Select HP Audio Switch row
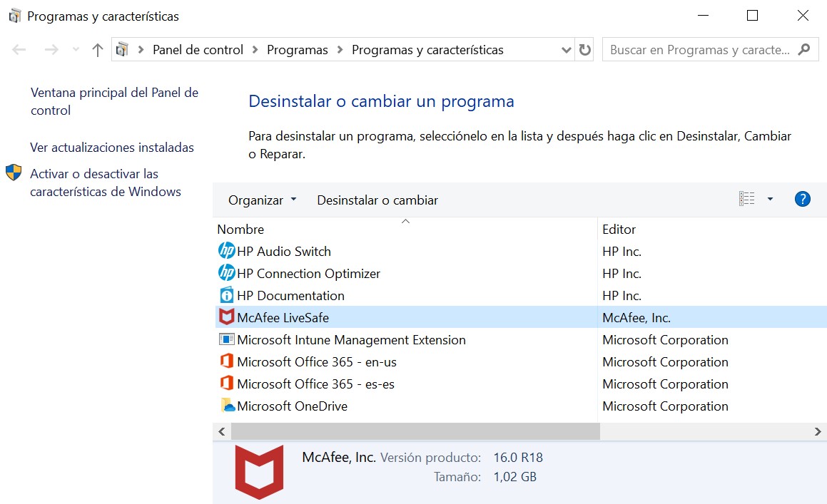This screenshot has width=827, height=504. tap(521, 251)
